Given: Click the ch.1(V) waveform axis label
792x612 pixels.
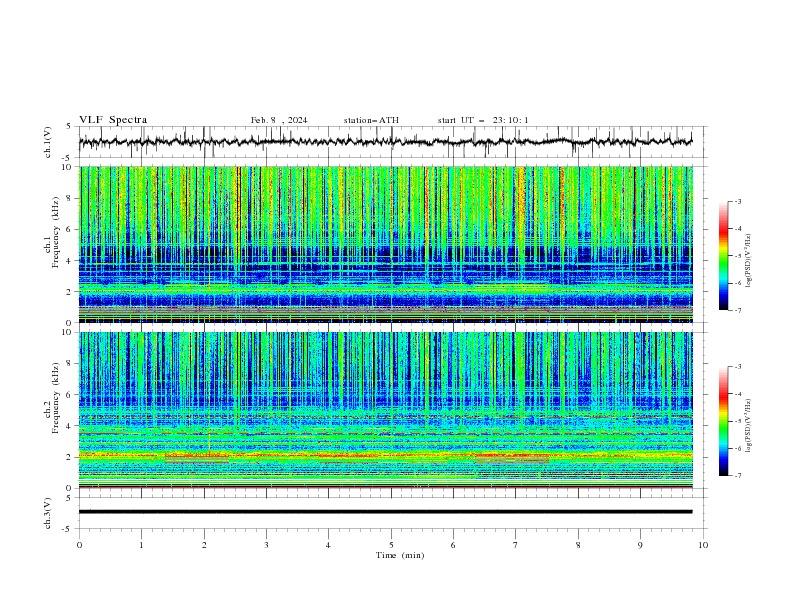Looking at the screenshot, I should coord(48,142).
